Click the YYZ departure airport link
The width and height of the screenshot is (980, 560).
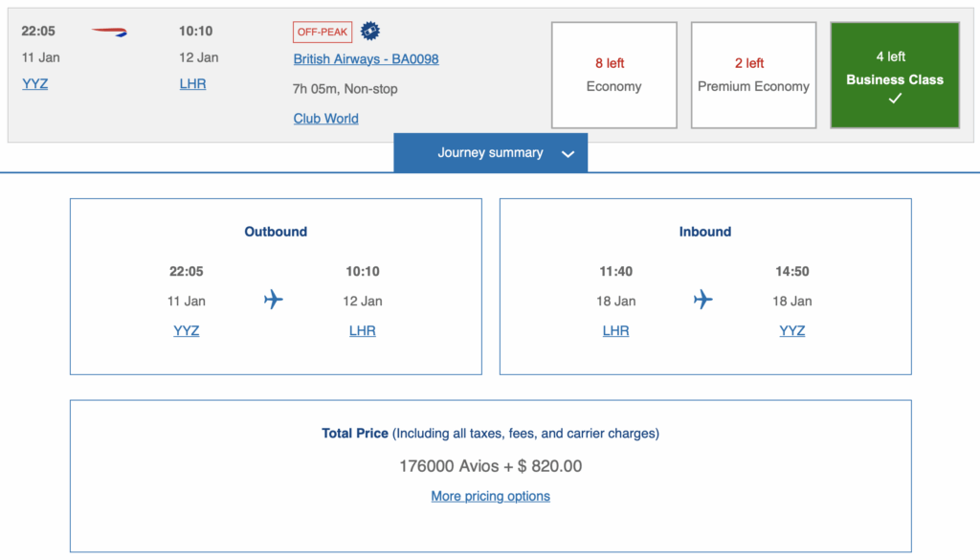click(34, 83)
